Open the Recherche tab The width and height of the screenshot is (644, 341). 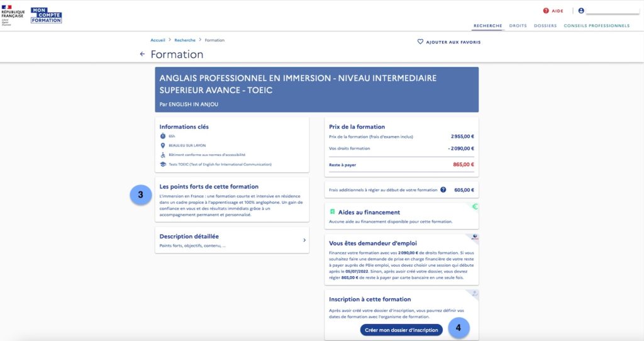click(488, 25)
